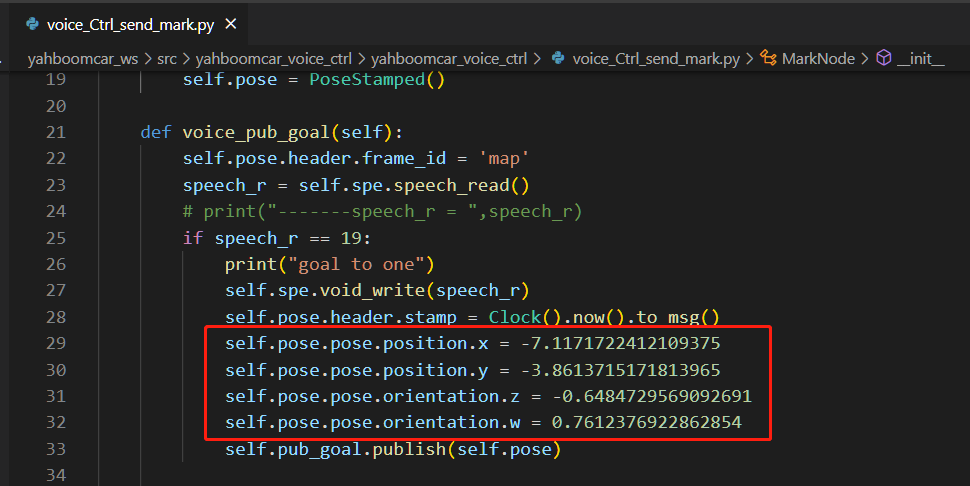Click position.y value -3.8613715171813965
The height and width of the screenshot is (486, 970).
[x=621, y=370]
